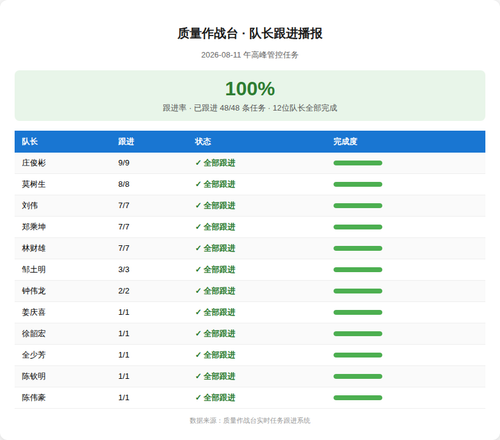Select captain name 刘伟
500x440 pixels.
(30, 206)
